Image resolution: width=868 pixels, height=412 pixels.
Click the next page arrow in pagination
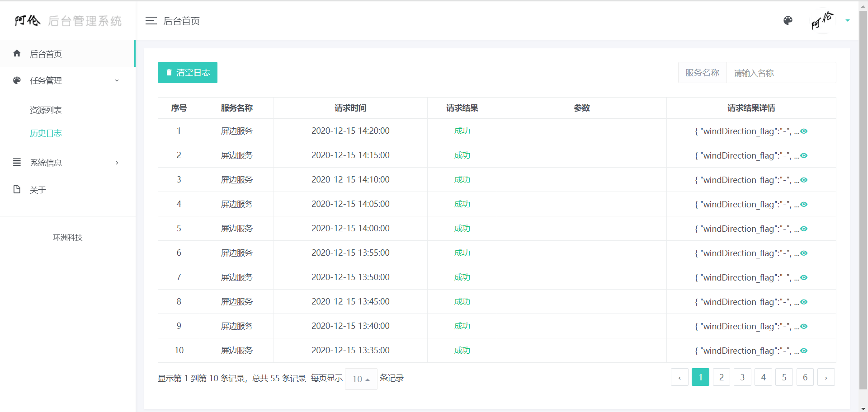pyautogui.click(x=826, y=377)
